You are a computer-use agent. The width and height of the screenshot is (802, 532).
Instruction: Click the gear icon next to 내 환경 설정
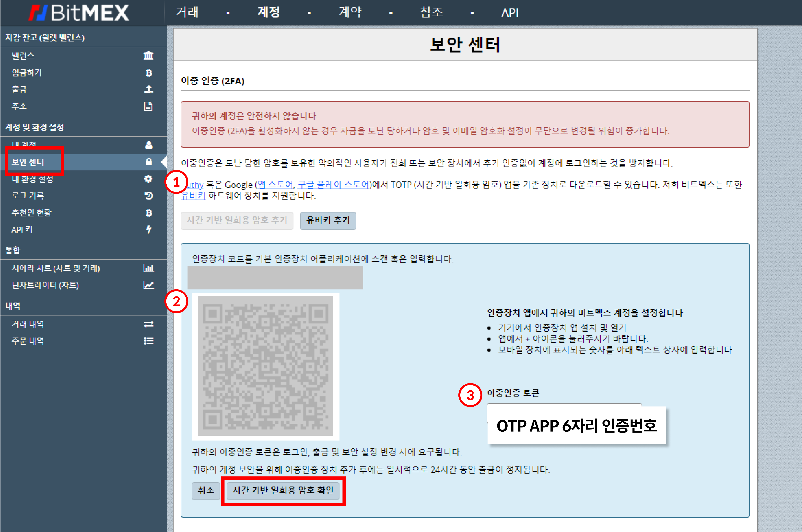(x=148, y=179)
